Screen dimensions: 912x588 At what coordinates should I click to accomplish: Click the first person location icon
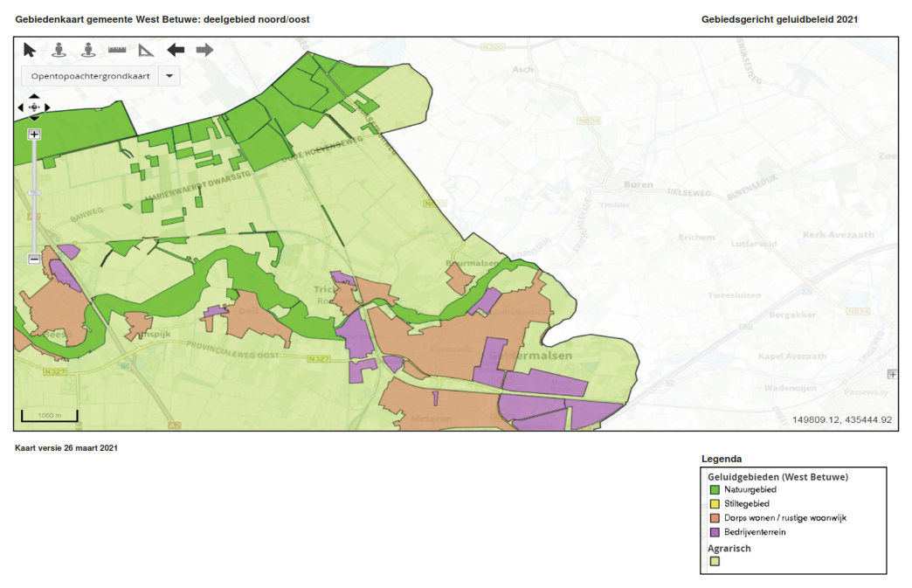point(59,50)
